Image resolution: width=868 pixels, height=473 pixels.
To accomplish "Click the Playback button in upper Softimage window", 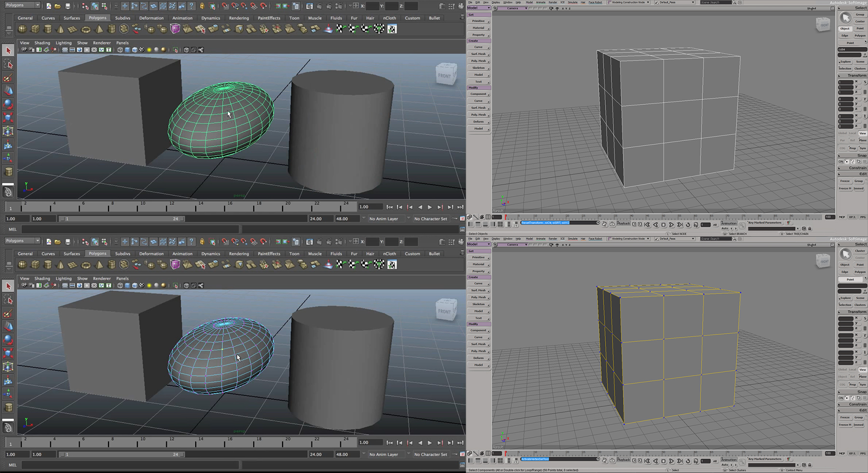I will pyautogui.click(x=624, y=224).
